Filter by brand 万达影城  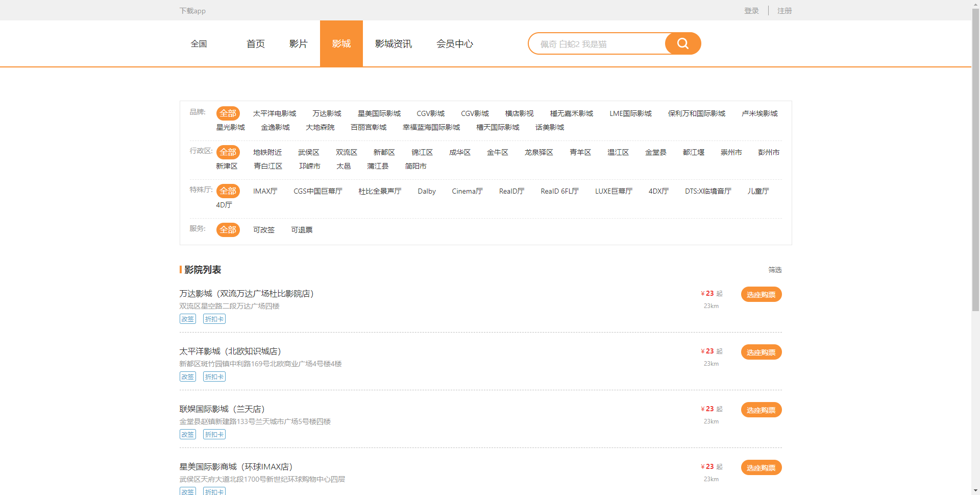tap(327, 113)
